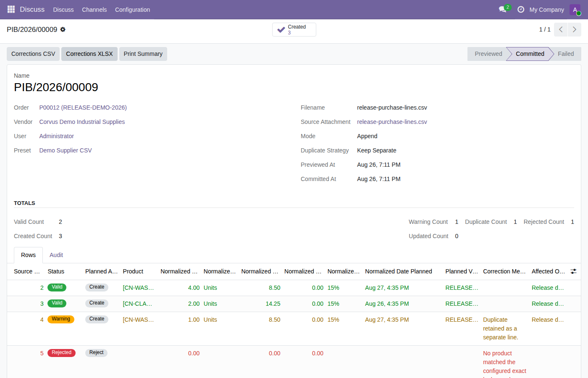The image size is (588, 378).
Task: Open source attachment release-purchase-lines.csv link
Action: tap(392, 122)
